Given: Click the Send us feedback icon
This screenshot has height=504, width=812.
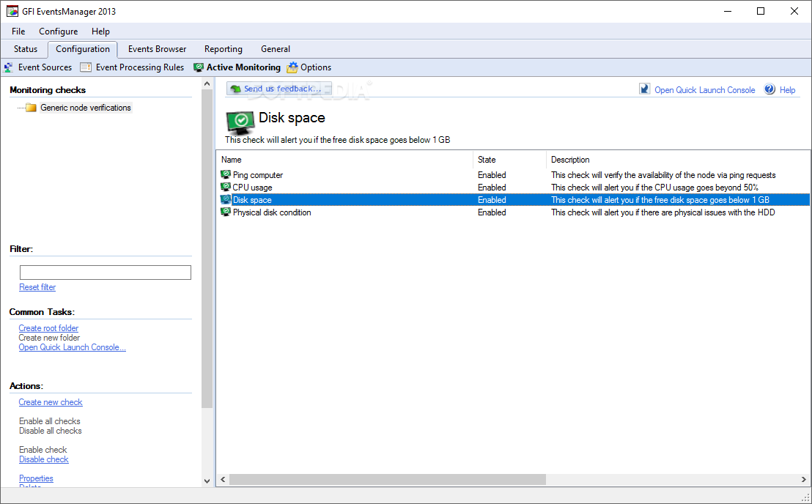Looking at the screenshot, I should pyautogui.click(x=236, y=89).
